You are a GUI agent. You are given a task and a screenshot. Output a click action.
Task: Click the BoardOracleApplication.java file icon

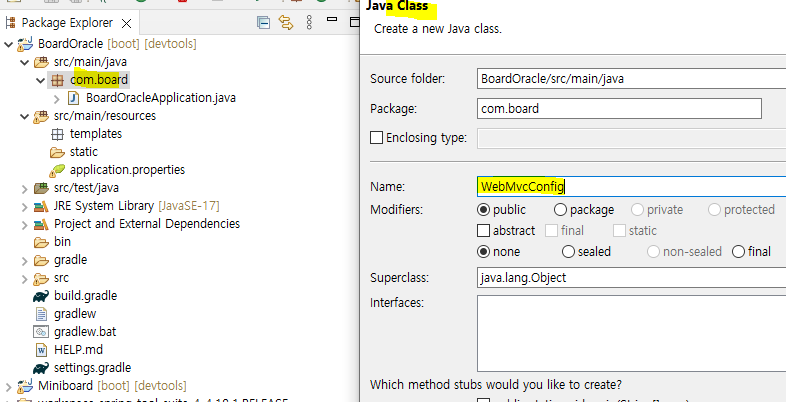pos(73,98)
